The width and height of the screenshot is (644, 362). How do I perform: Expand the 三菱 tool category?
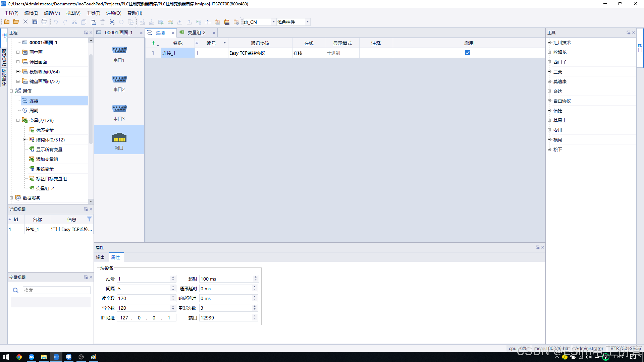(549, 71)
